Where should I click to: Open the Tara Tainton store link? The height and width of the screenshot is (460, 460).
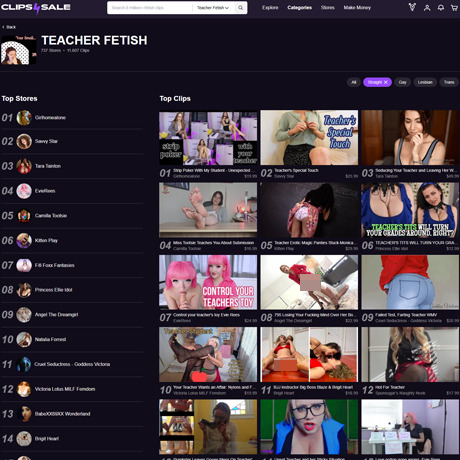48,166
